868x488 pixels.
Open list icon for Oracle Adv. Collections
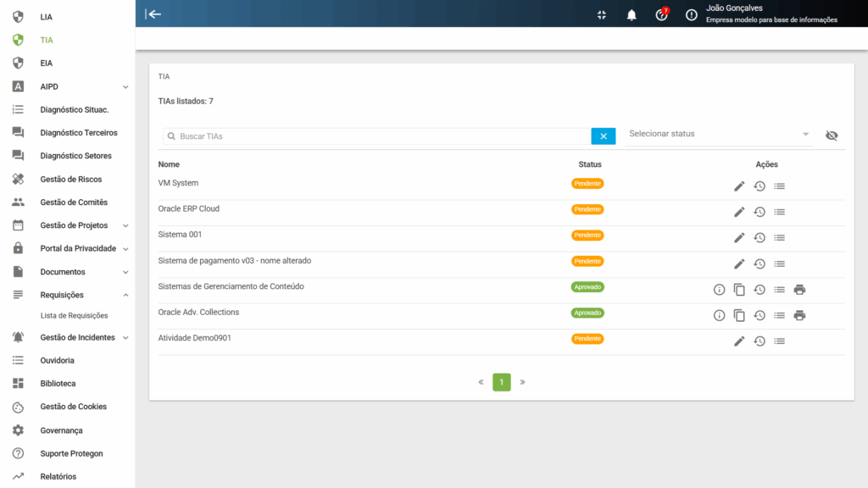780,315
